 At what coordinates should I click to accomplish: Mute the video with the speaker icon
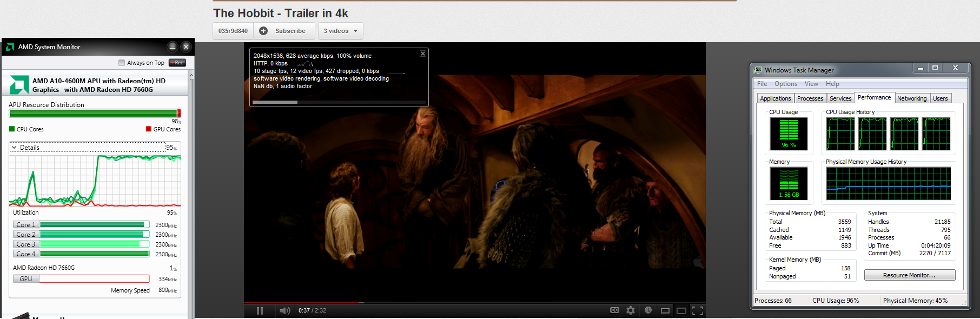click(x=284, y=310)
